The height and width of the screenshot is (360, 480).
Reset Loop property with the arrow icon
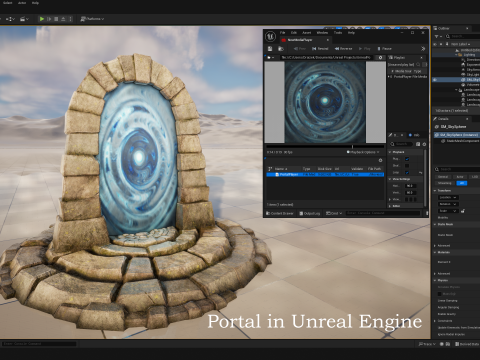[x=421, y=173]
